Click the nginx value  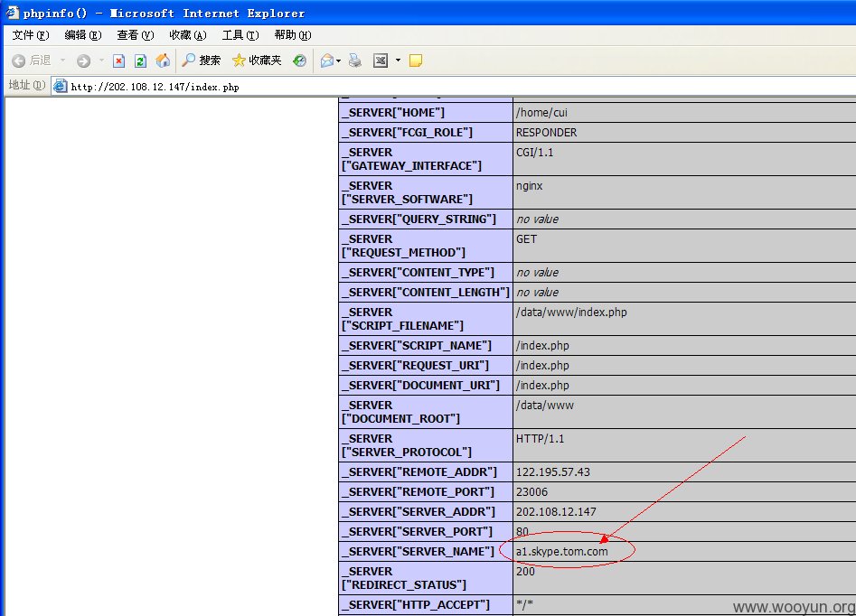click(529, 186)
